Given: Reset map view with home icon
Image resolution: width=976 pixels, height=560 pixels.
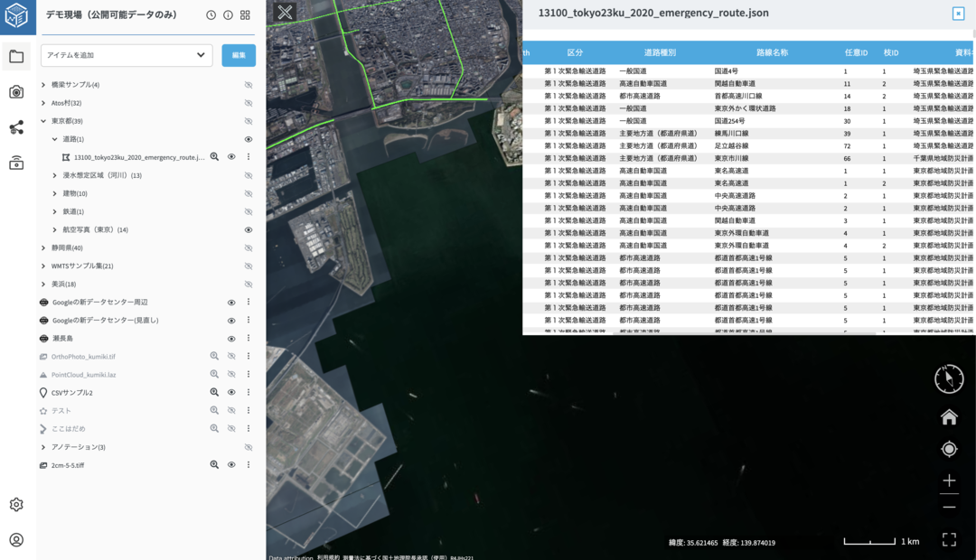Looking at the screenshot, I should click(949, 416).
